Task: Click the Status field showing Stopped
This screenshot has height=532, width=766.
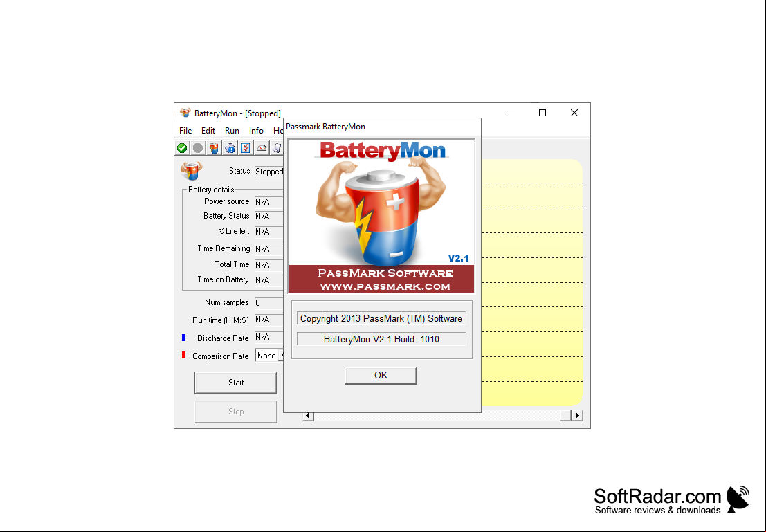Action: click(269, 172)
